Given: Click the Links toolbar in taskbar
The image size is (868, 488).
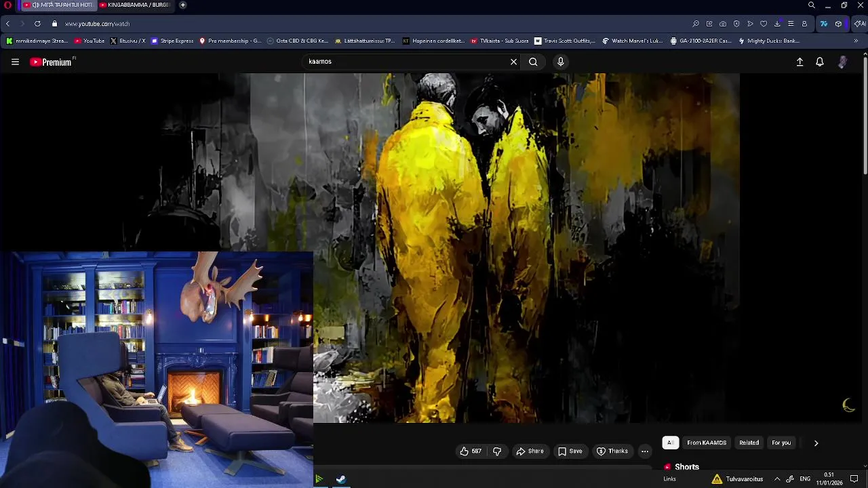Looking at the screenshot, I should click(x=669, y=479).
